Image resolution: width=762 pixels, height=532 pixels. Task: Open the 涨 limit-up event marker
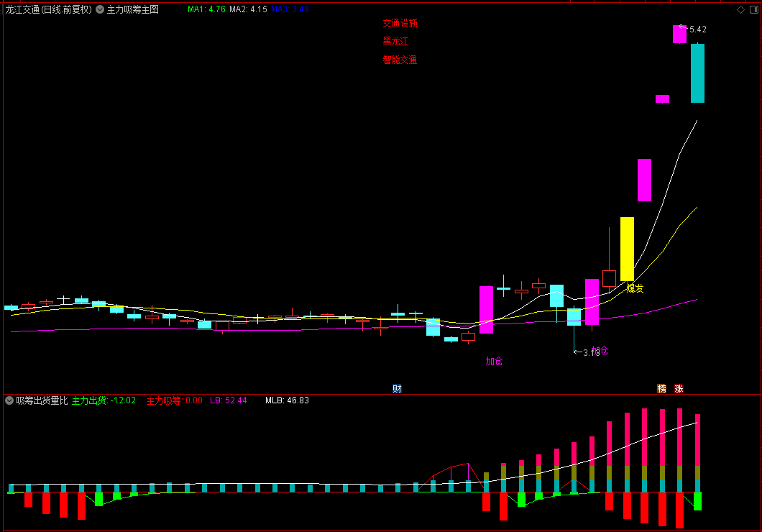(679, 389)
